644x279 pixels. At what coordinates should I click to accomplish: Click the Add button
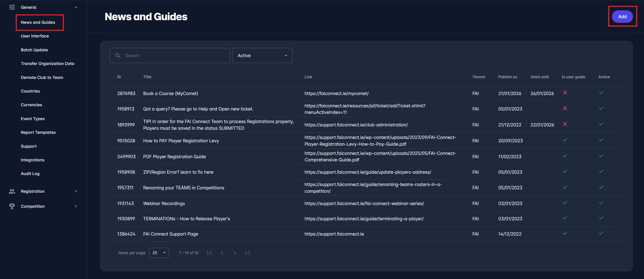point(622,17)
